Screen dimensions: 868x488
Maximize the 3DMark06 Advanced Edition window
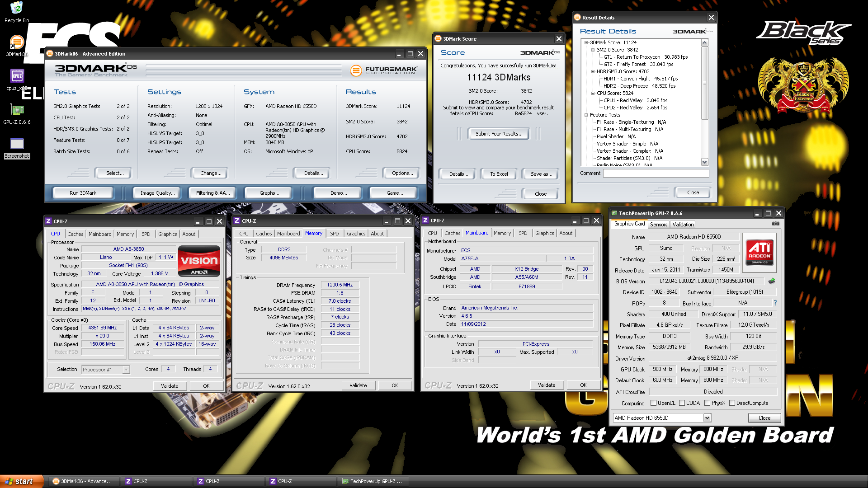pyautogui.click(x=410, y=54)
